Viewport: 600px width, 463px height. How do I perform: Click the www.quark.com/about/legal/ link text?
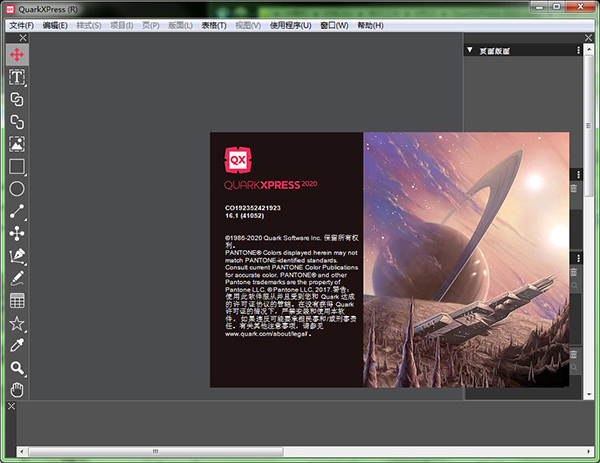267,334
